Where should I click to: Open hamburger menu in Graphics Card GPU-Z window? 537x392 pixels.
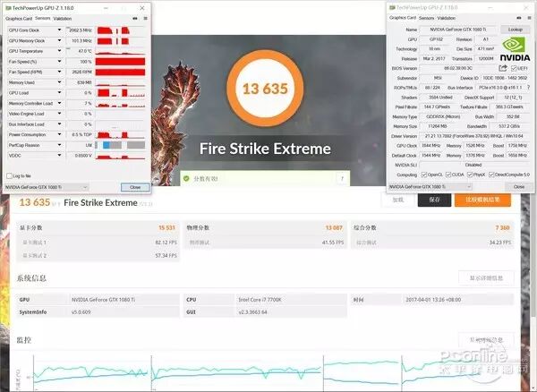click(529, 18)
